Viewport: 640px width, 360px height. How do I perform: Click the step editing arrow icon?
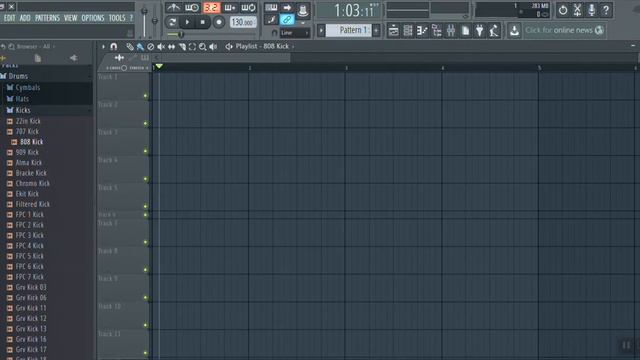(x=287, y=8)
